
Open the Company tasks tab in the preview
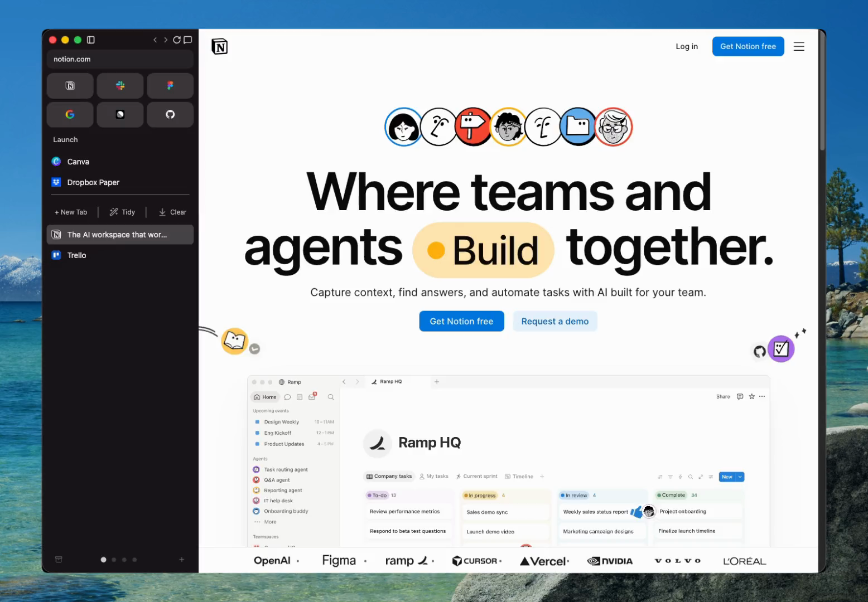(389, 477)
